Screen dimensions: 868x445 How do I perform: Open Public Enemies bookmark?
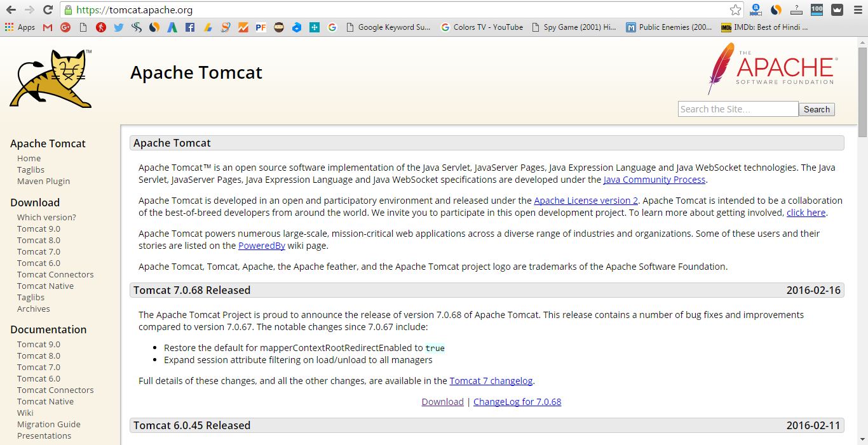click(x=669, y=27)
